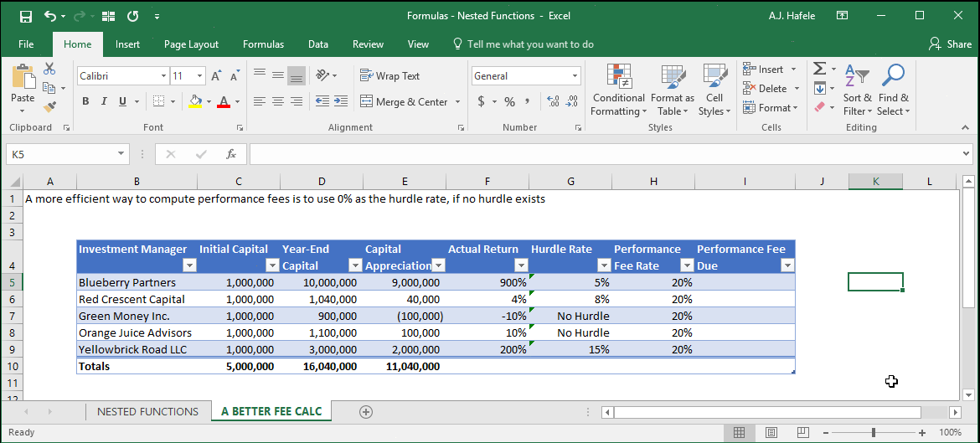
Task: Expand the Name Box dropdown arrow
Action: point(121,154)
